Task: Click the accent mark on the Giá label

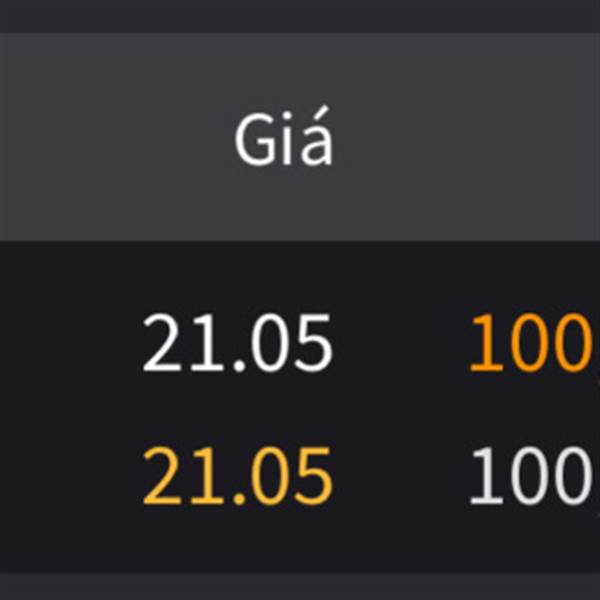Action: pyautogui.click(x=322, y=112)
